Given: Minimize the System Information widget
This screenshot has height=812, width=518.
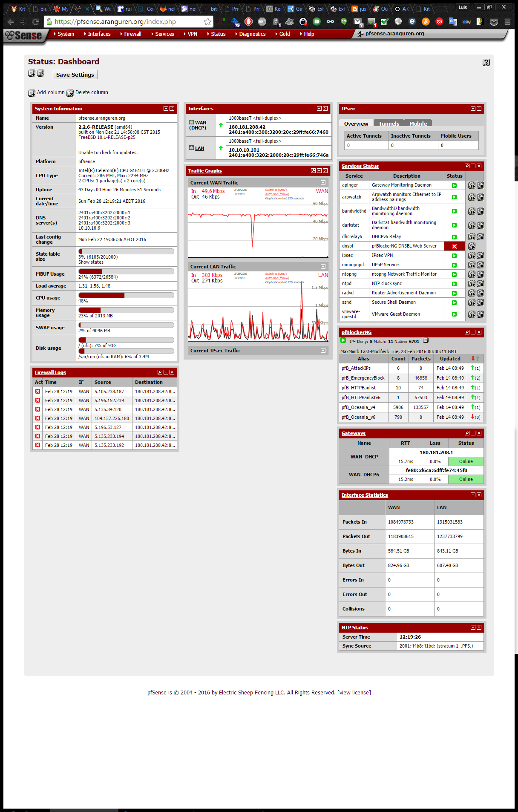Looking at the screenshot, I should pos(166,109).
